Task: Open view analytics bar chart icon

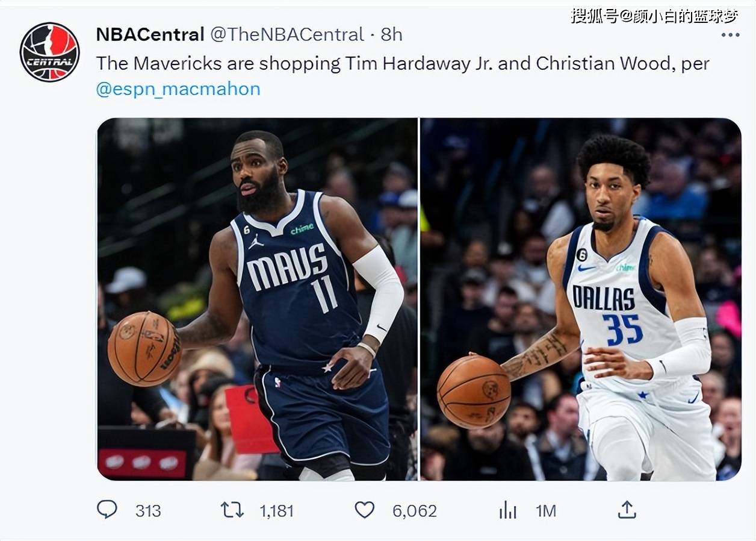Action: [x=507, y=510]
